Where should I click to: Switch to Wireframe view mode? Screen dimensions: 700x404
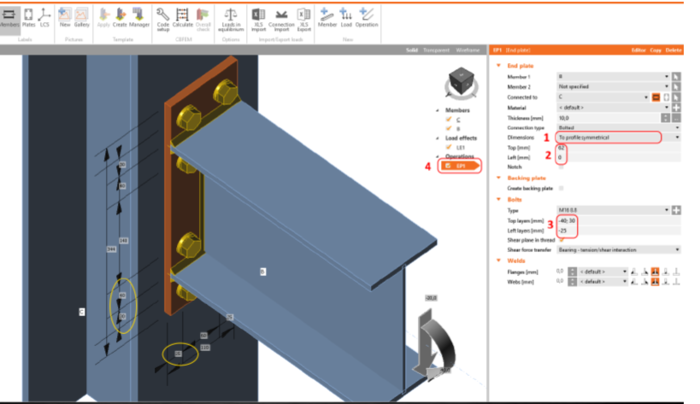click(467, 50)
